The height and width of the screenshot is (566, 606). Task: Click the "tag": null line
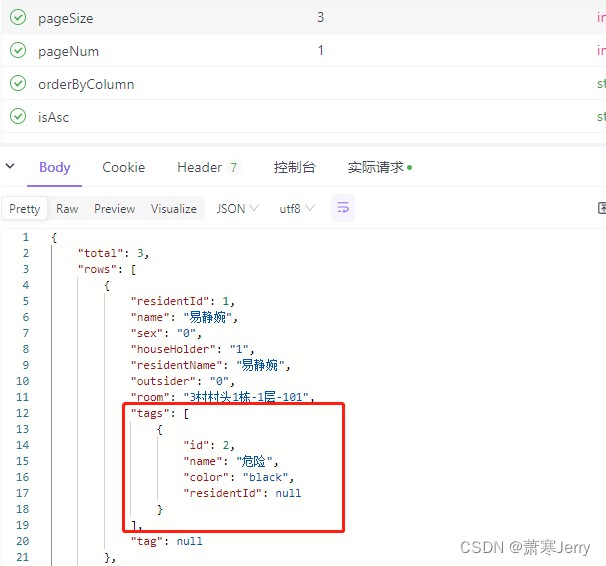tap(167, 541)
